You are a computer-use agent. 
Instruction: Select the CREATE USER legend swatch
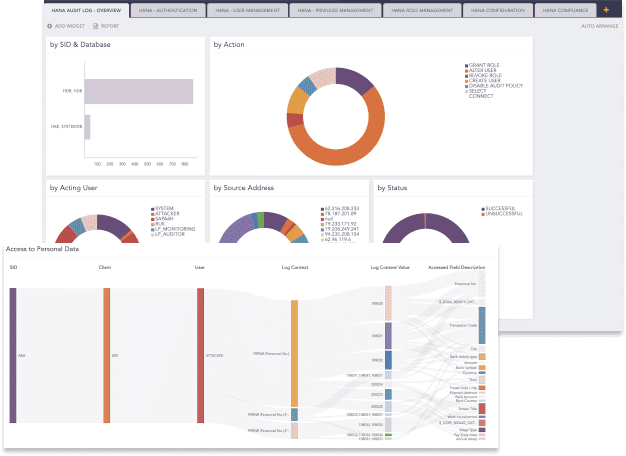click(x=466, y=81)
